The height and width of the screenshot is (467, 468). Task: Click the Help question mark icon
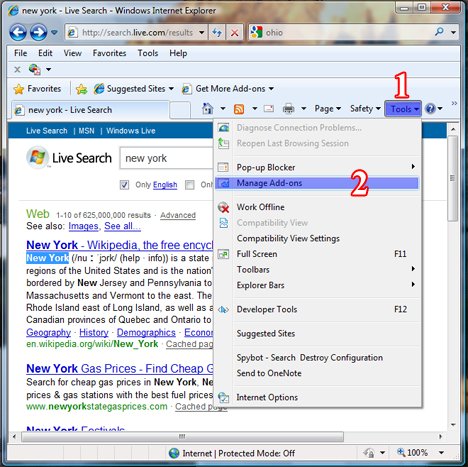pos(430,109)
